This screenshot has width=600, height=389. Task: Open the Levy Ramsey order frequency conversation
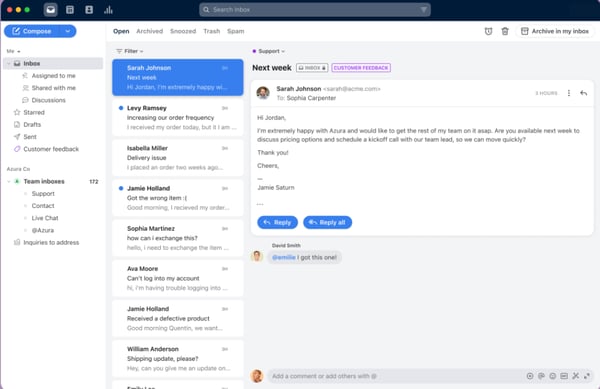click(x=178, y=117)
